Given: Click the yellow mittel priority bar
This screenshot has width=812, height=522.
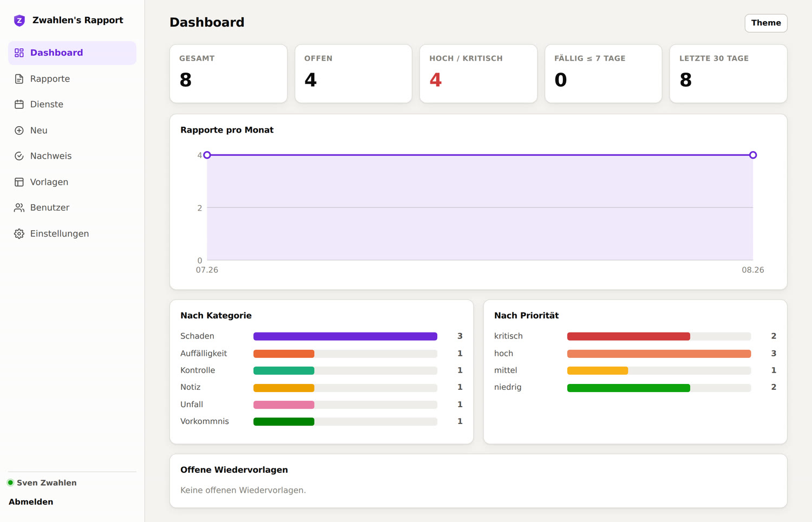Looking at the screenshot, I should coord(598,370).
